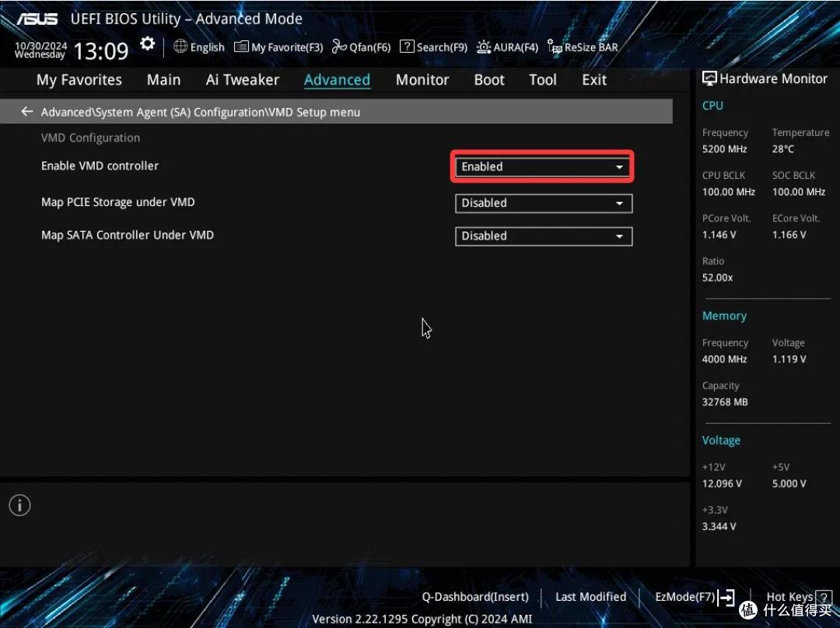Image resolution: width=840 pixels, height=628 pixels.
Task: Click the 1.119 V memory voltage value
Action: (789, 359)
